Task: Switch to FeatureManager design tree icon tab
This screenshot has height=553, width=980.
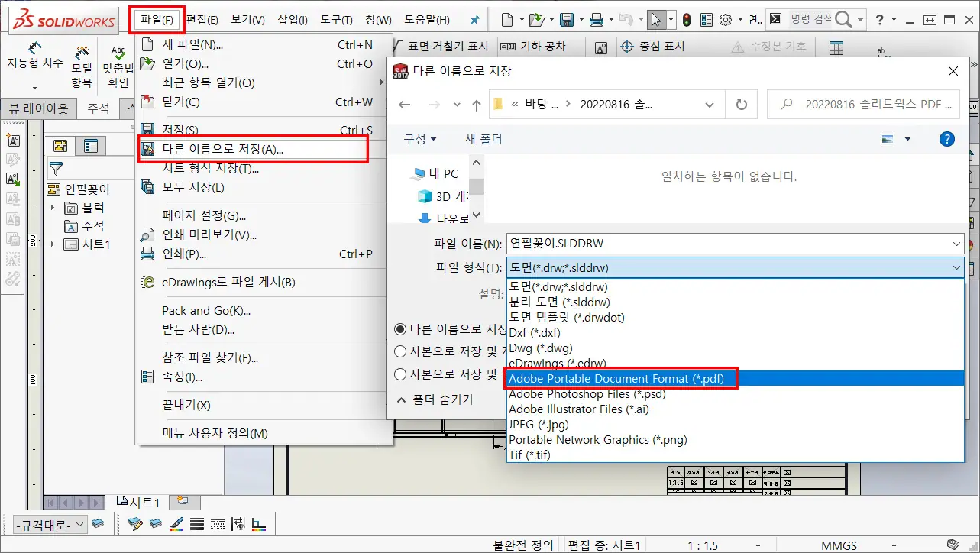Action: pyautogui.click(x=60, y=146)
